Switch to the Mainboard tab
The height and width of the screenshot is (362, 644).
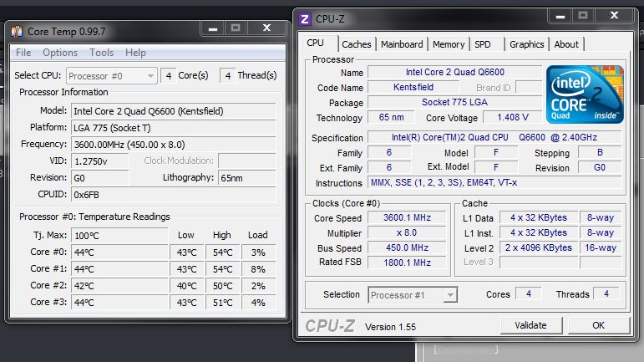pos(402,44)
